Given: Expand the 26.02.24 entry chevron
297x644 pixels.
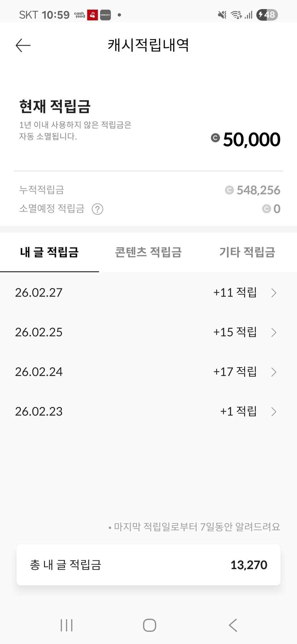Looking at the screenshot, I should (274, 372).
